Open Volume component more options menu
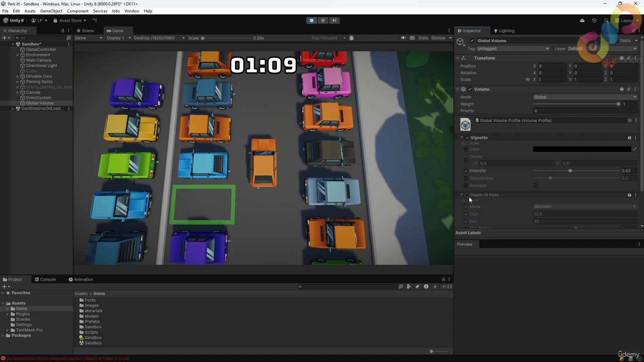644x362 pixels. tap(635, 89)
